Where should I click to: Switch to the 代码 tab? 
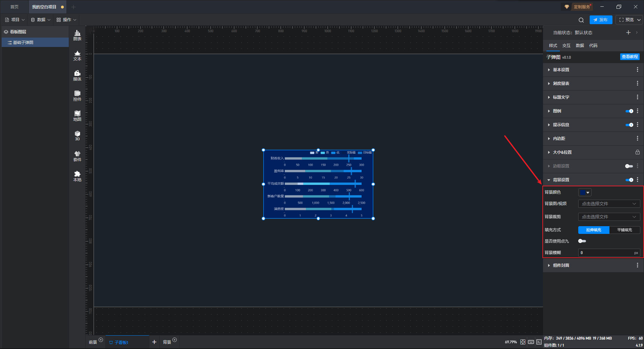(593, 46)
